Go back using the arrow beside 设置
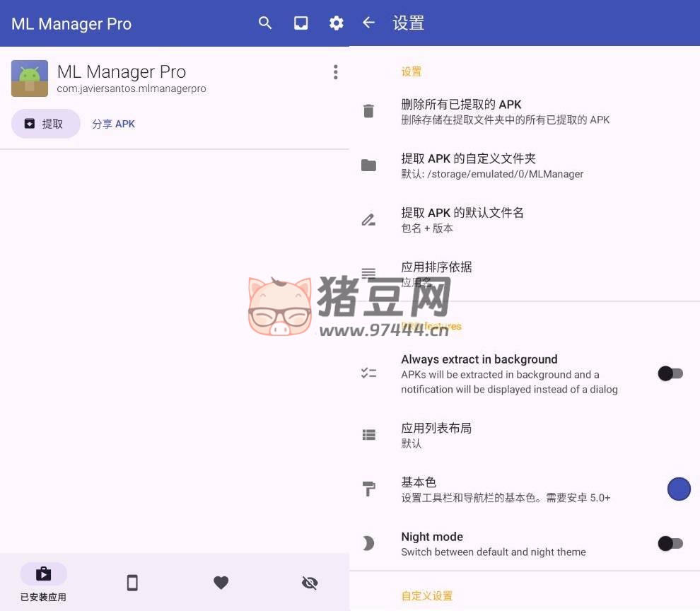 [x=369, y=23]
